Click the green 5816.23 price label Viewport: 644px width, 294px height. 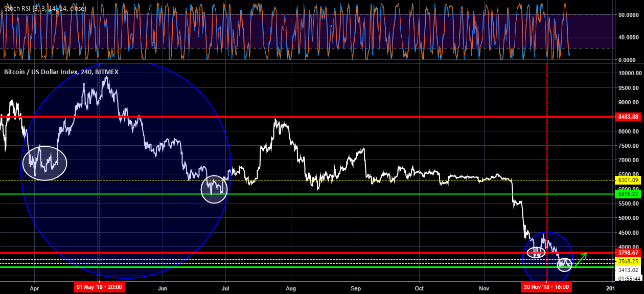(x=628, y=194)
